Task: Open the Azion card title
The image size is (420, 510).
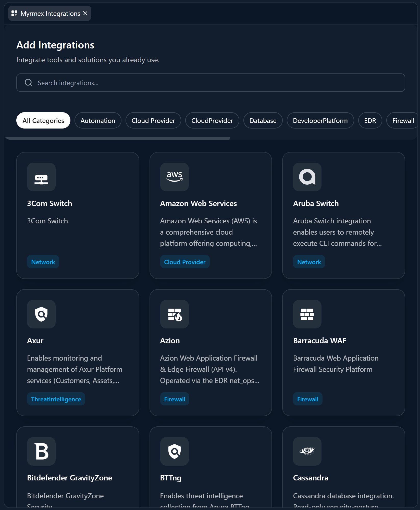Action: (170, 341)
